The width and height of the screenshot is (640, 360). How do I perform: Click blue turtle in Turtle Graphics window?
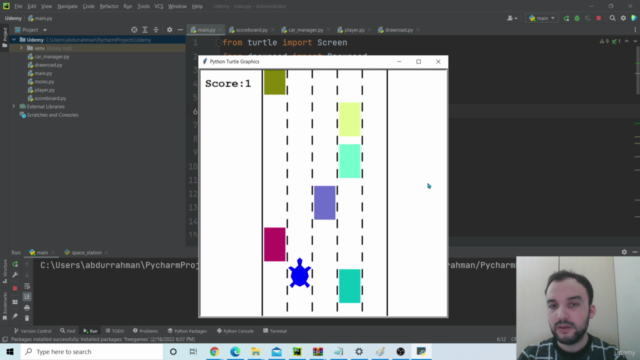click(300, 273)
